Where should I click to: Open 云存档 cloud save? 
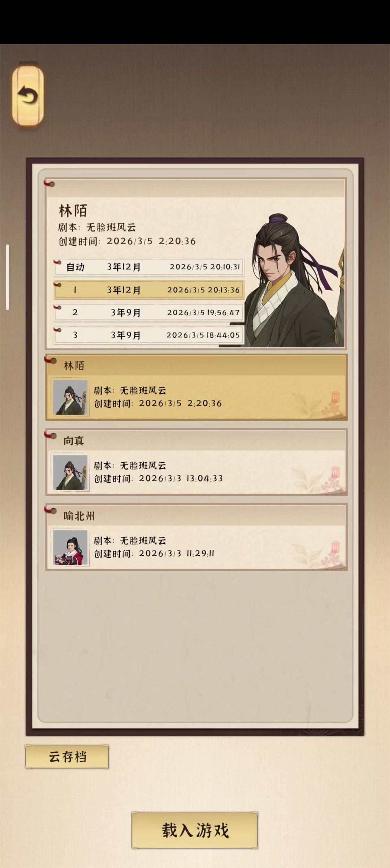67,757
